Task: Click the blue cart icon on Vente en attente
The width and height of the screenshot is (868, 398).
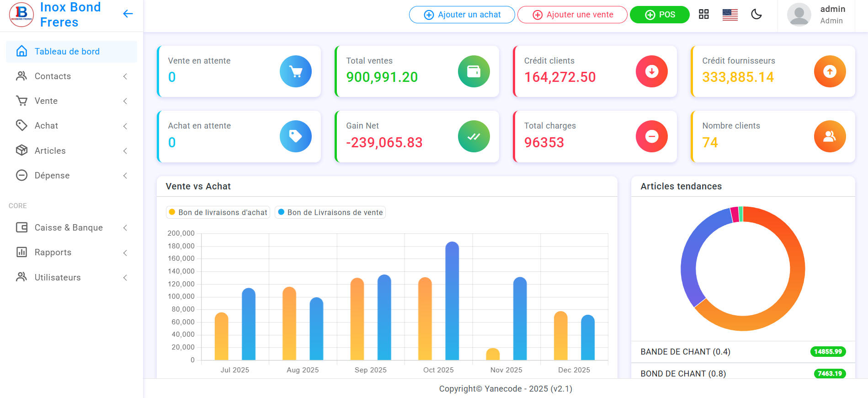Action: click(x=296, y=71)
